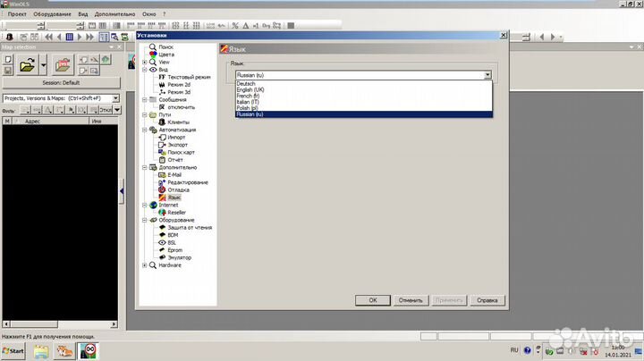Select Отчёт tree item
Viewport: 644px width, 361px height.
175,160
